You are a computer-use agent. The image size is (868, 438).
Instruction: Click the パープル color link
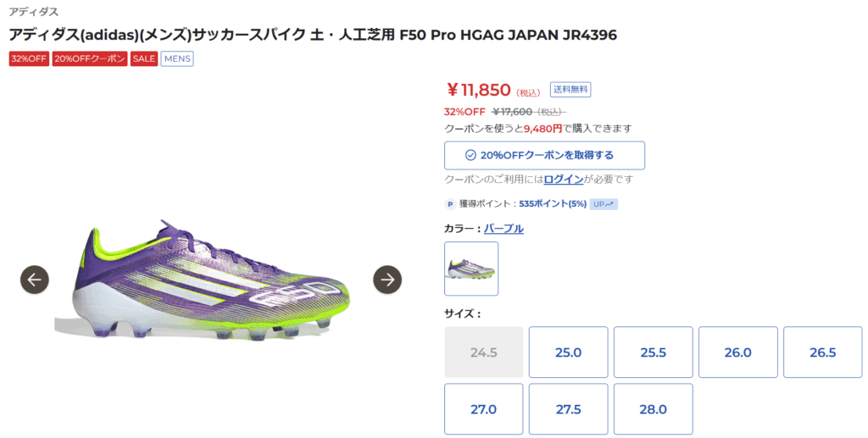(504, 229)
